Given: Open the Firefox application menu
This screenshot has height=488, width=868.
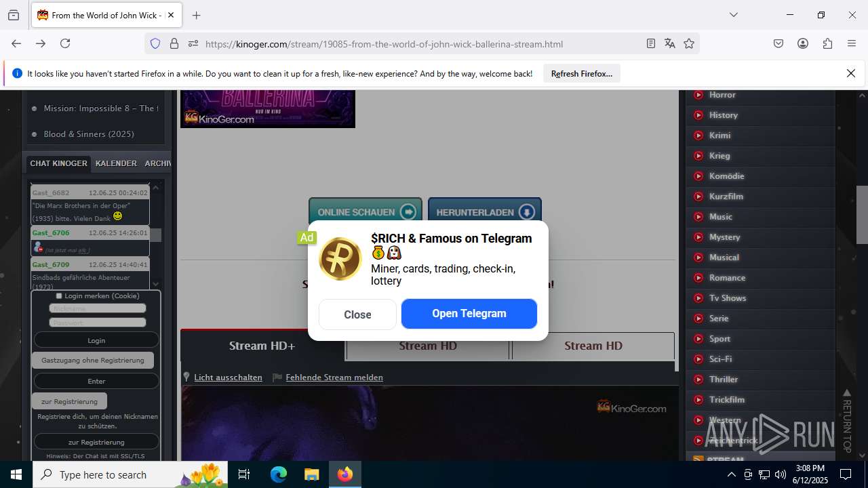Looking at the screenshot, I should (852, 43).
